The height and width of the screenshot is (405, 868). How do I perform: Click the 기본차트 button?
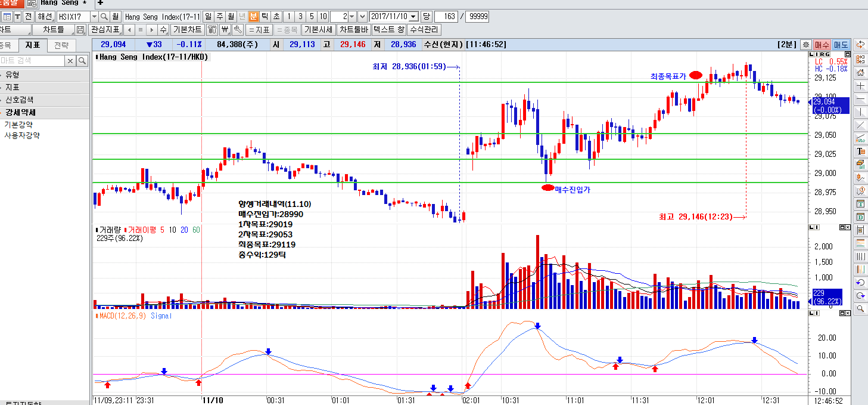click(x=187, y=29)
